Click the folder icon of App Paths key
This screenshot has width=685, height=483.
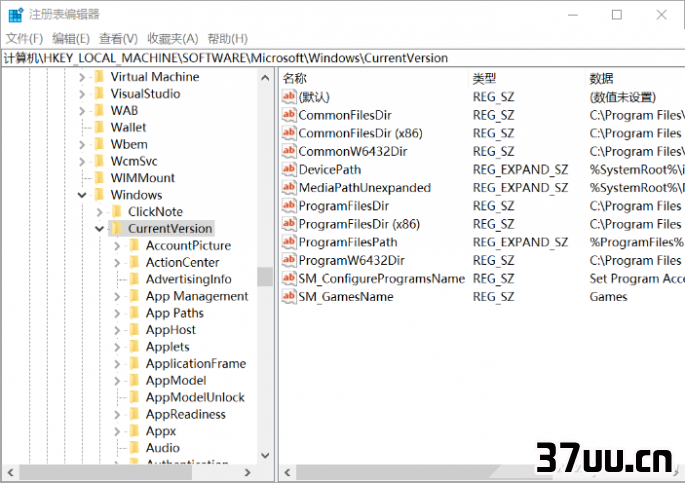point(135,313)
